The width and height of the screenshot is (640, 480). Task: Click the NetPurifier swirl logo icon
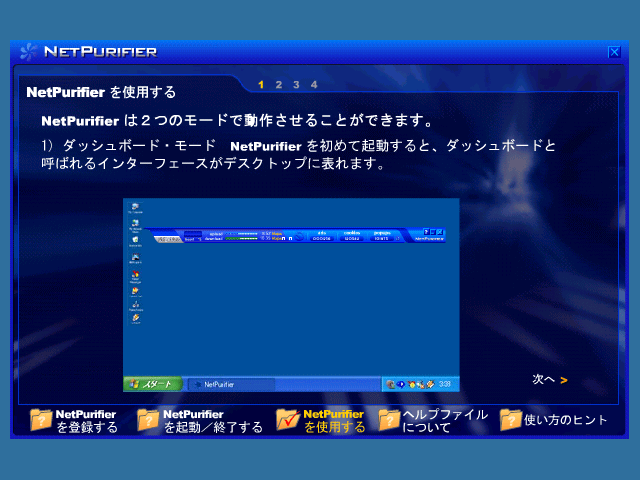[29, 52]
